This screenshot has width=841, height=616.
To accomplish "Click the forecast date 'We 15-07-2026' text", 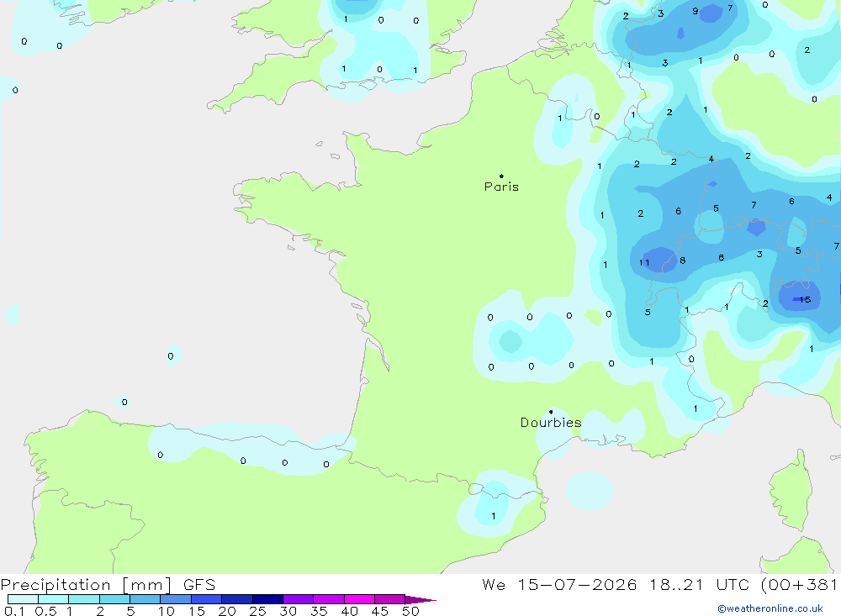I will coord(559,584).
